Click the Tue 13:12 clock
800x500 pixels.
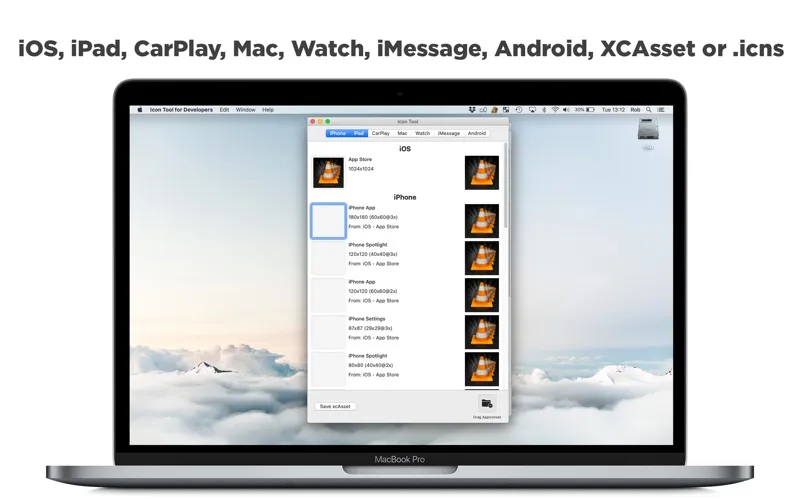click(x=613, y=110)
